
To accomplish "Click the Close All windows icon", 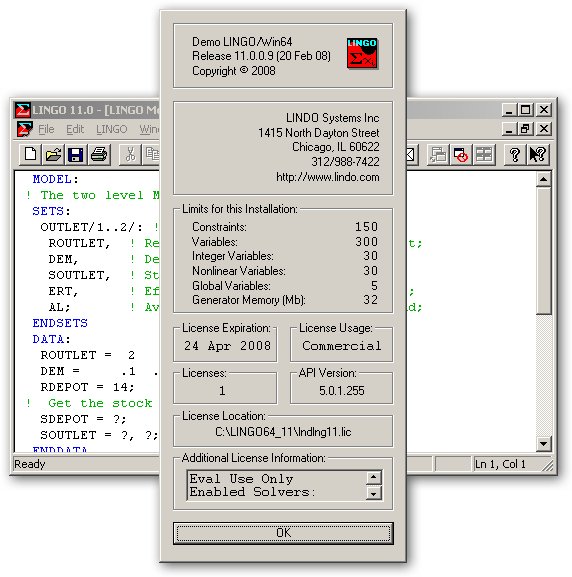I will click(x=461, y=154).
